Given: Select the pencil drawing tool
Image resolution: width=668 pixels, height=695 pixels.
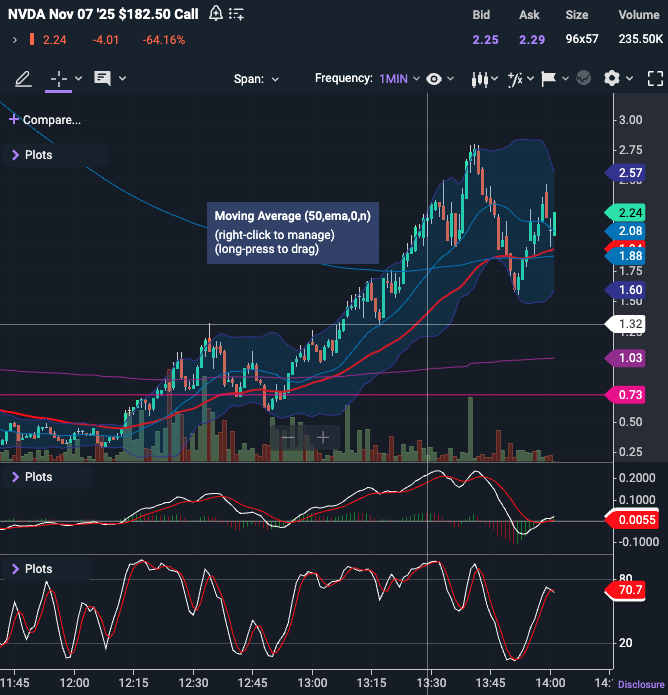Looking at the screenshot, I should (23, 78).
